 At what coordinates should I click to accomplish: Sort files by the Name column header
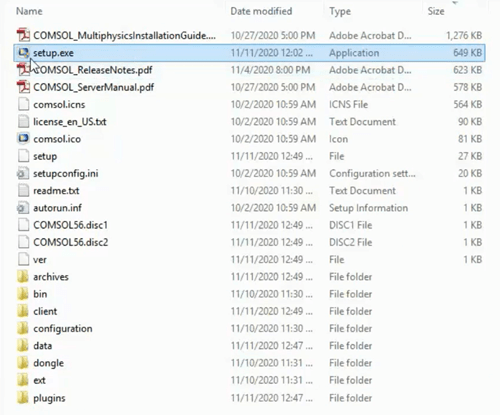[x=29, y=11]
